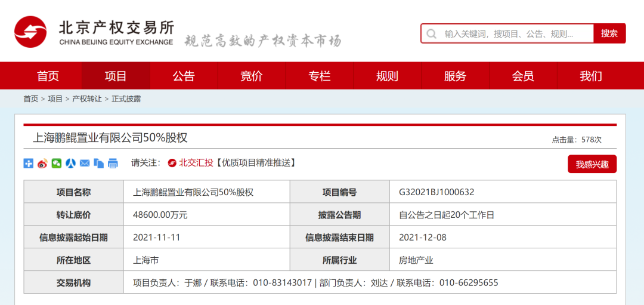Go to the 竞价 section
The image size is (644, 305).
252,76
